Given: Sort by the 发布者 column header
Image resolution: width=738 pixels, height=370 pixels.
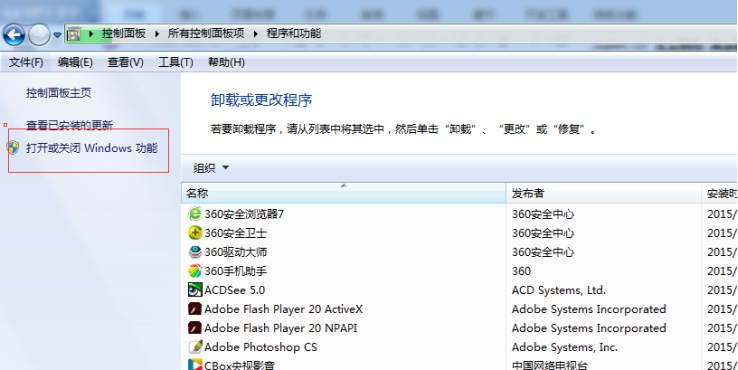Looking at the screenshot, I should [603, 193].
